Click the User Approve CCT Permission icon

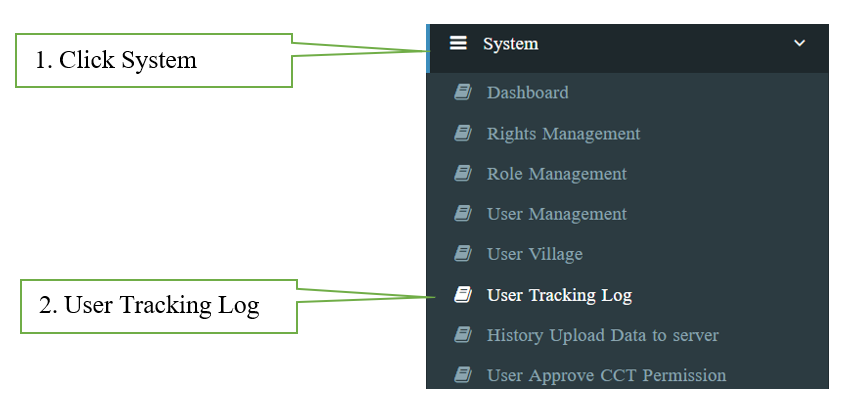462,376
